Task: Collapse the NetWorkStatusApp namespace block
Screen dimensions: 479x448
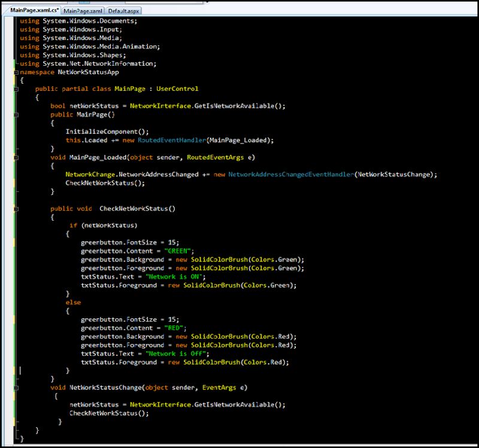Action: click(17, 72)
